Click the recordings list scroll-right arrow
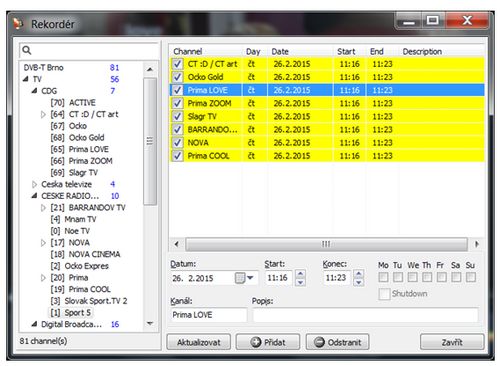This screenshot has height=366, width=500. click(477, 244)
